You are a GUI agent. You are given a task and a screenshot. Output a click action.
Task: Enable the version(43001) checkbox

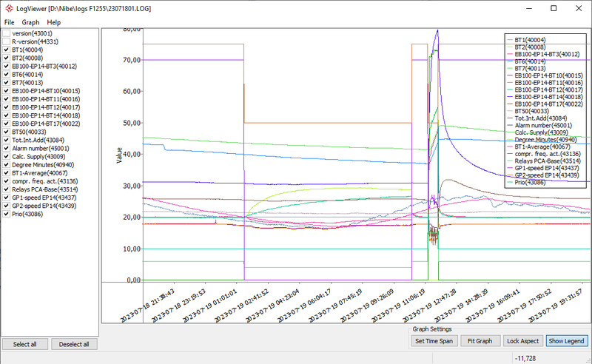click(x=6, y=33)
